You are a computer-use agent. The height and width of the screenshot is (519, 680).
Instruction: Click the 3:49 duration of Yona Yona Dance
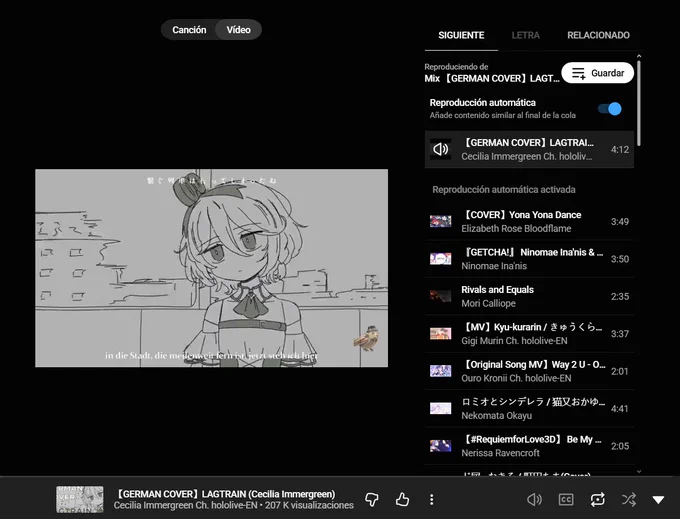(620, 222)
